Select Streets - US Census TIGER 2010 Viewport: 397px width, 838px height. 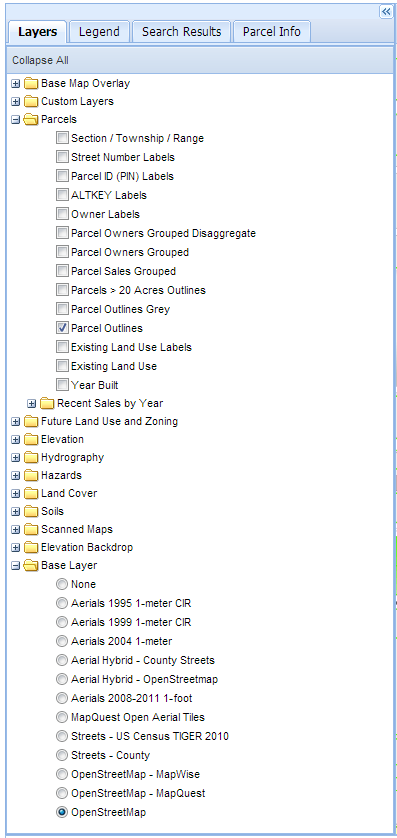point(63,736)
